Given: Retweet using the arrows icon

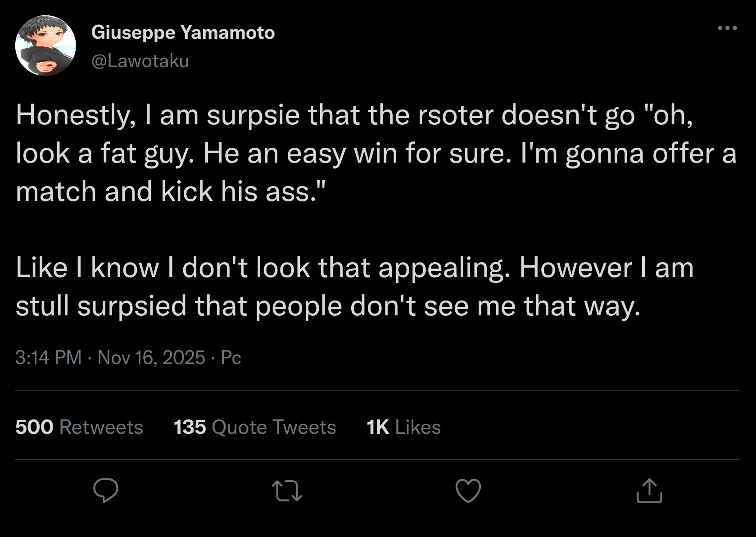Looking at the screenshot, I should (287, 491).
